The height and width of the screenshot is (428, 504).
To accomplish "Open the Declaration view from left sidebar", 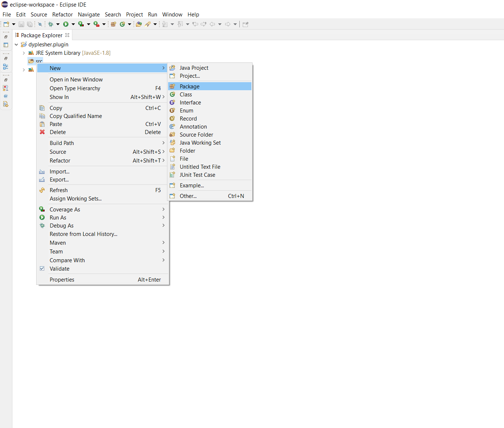I will pyautogui.click(x=5, y=104).
